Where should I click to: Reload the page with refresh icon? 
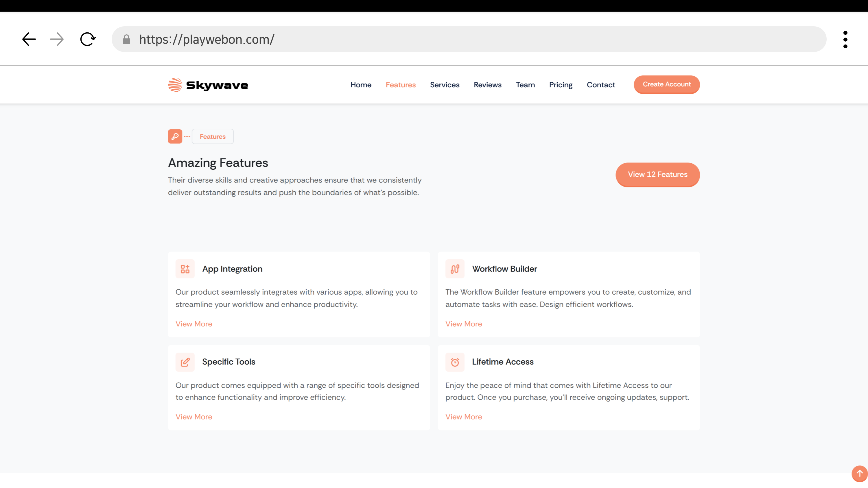tap(88, 39)
